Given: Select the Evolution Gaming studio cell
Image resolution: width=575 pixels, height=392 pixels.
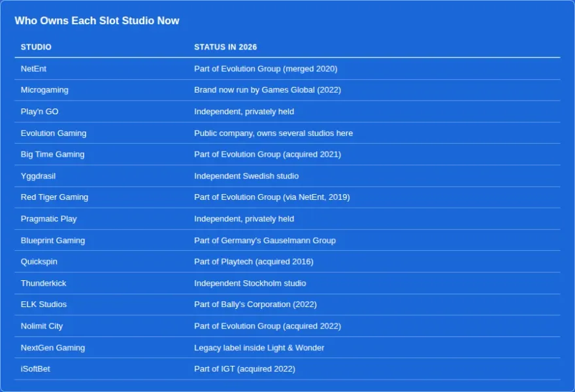Looking at the screenshot, I should click(54, 133).
